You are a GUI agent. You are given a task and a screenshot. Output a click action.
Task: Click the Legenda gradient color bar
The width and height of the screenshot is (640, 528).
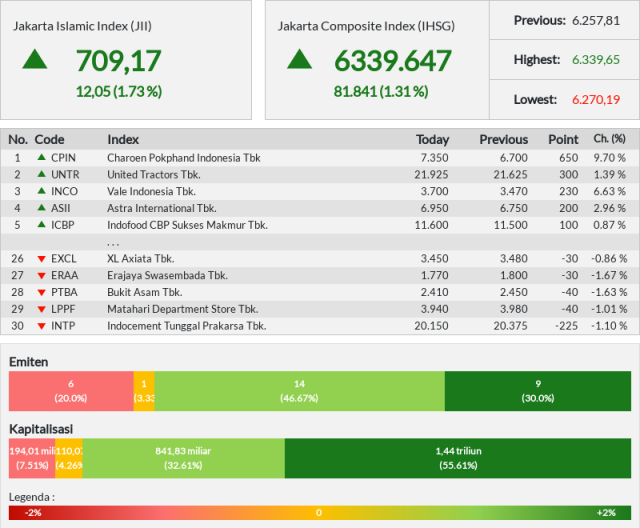tap(320, 512)
